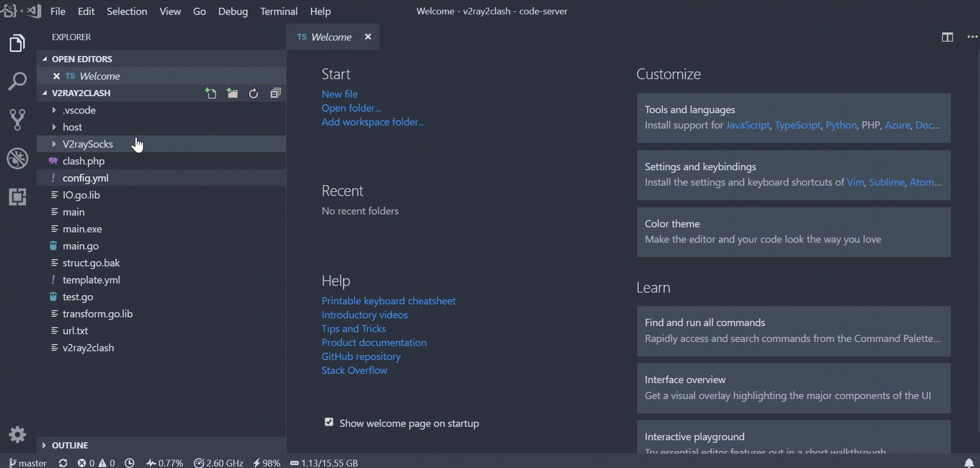The width and height of the screenshot is (980, 468).
Task: Click the clock icon in status bar
Action: (130, 463)
